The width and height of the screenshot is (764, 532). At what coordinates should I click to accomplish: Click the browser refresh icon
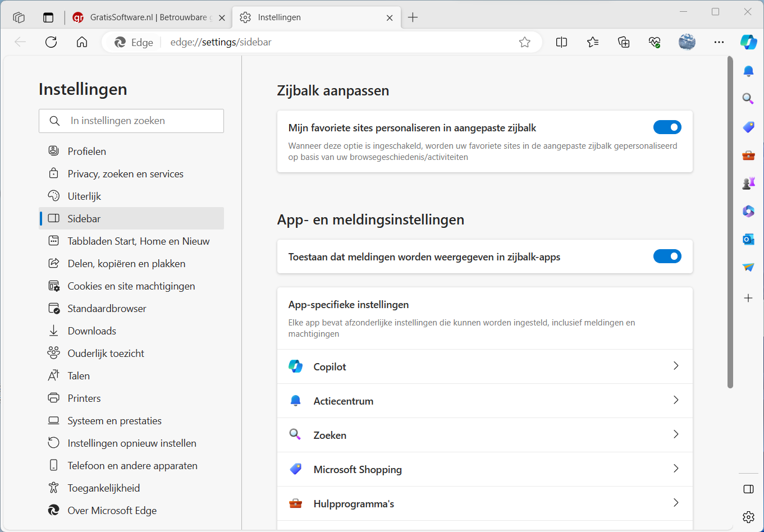point(51,42)
